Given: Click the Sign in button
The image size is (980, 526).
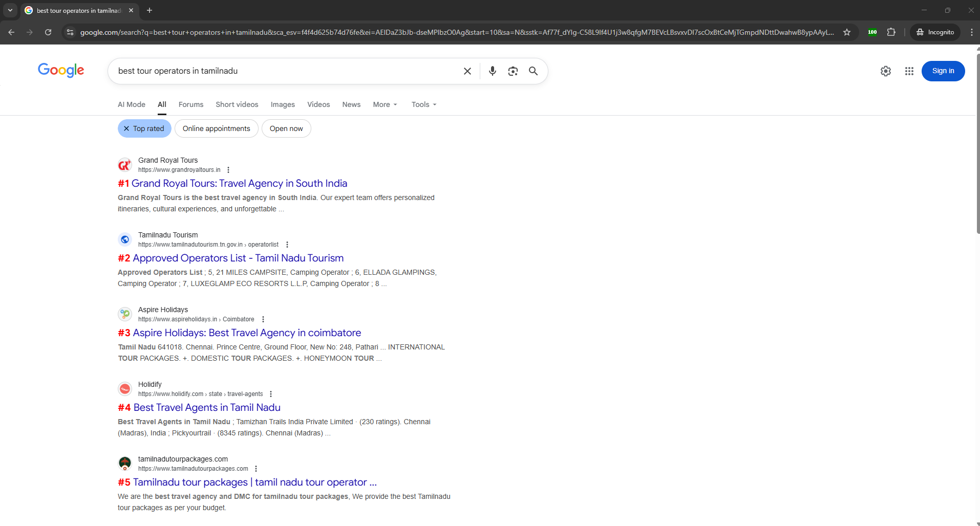Looking at the screenshot, I should click(943, 71).
